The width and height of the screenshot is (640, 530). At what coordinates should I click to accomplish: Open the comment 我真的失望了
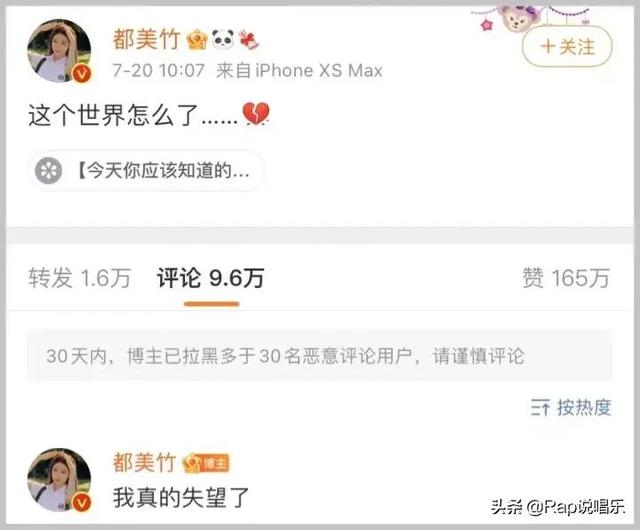coord(181,498)
